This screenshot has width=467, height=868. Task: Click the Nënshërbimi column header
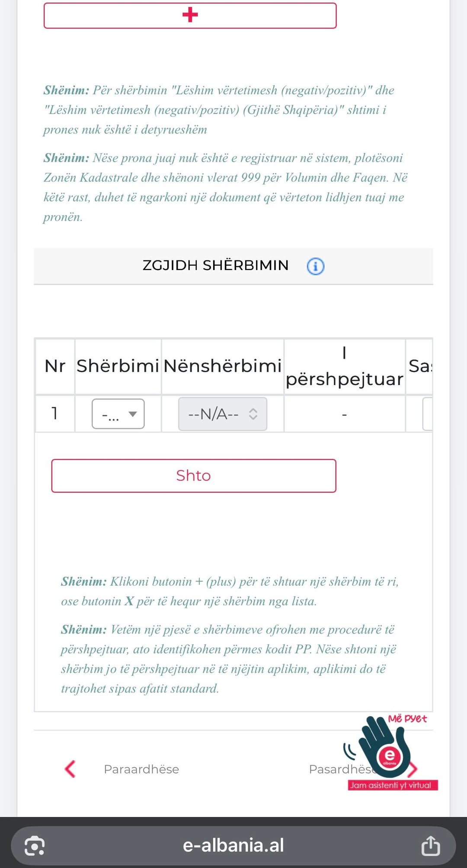[x=222, y=366]
